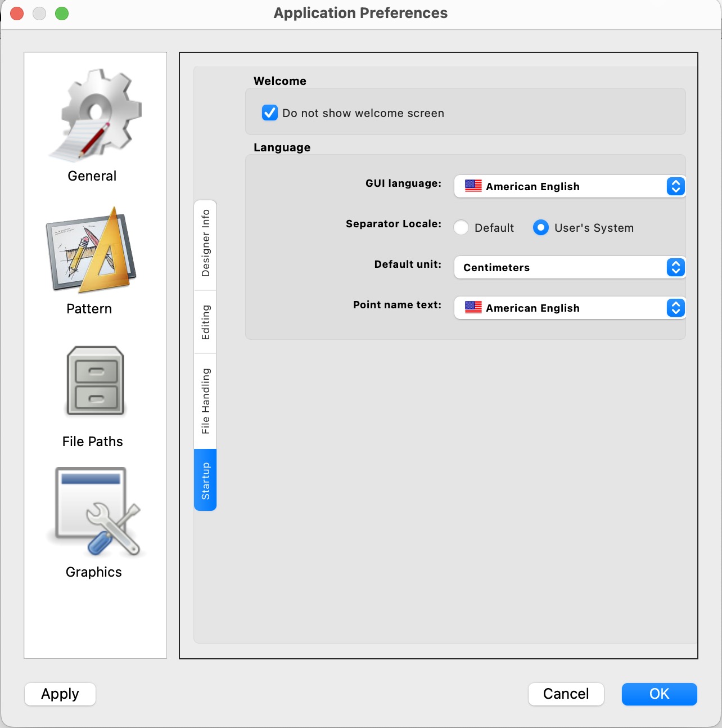Expand the Default unit dropdown
Image resolution: width=722 pixels, height=728 pixels.
[569, 267]
